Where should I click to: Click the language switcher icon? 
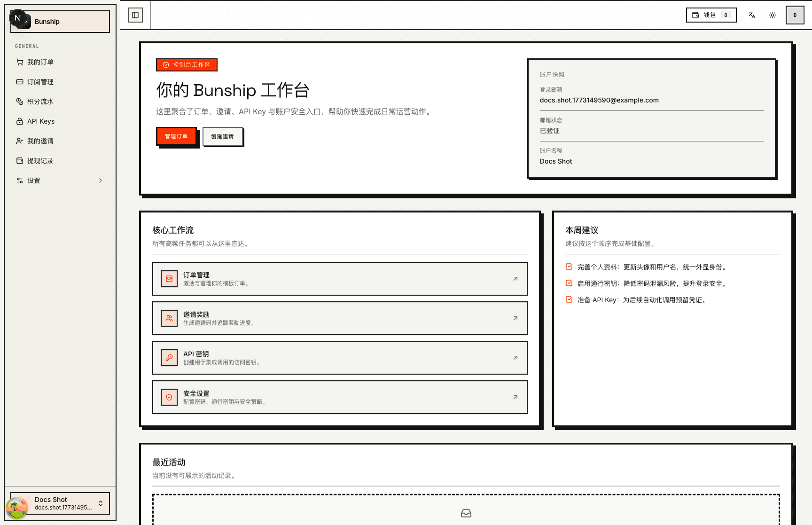pyautogui.click(x=751, y=15)
